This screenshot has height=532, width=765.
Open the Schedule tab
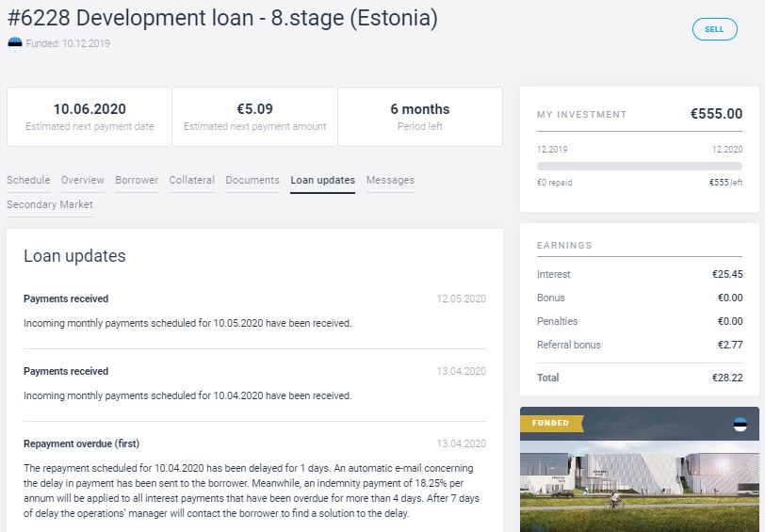pyautogui.click(x=28, y=180)
